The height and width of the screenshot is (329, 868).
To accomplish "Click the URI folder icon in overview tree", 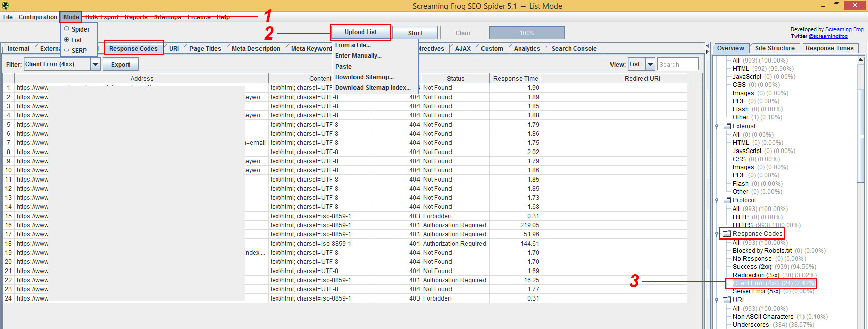I will (727, 300).
